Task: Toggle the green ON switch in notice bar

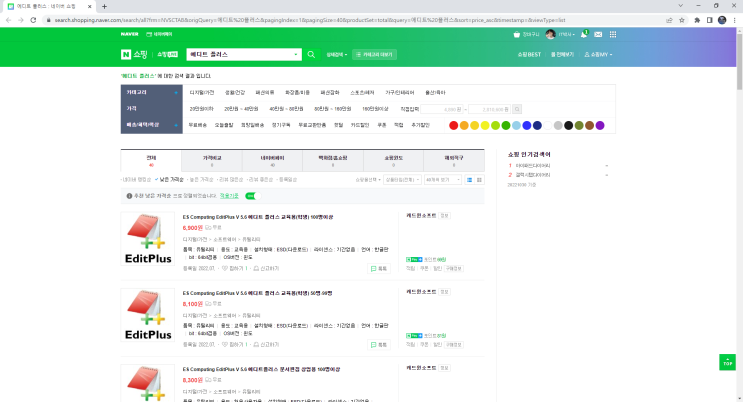Action: [253, 196]
